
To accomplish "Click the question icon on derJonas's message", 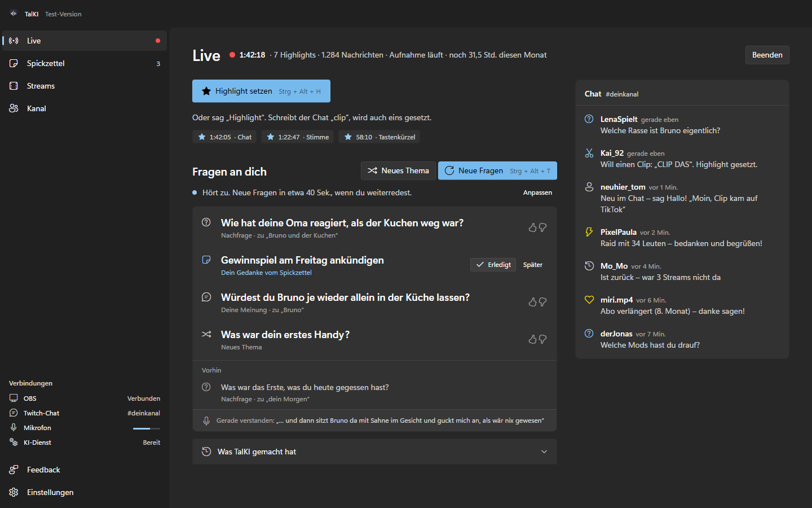I will coord(589,334).
